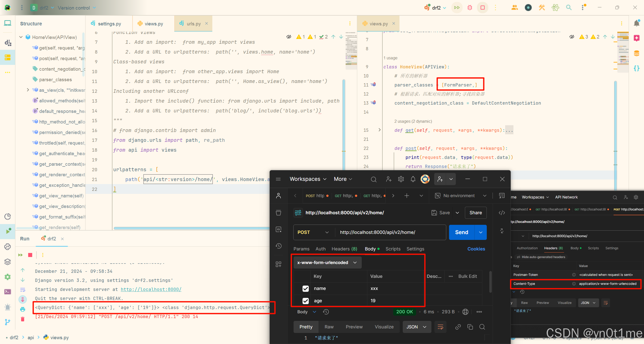Open the Headers (8) request tab
Screen dimensions: 644x344
(x=344, y=249)
